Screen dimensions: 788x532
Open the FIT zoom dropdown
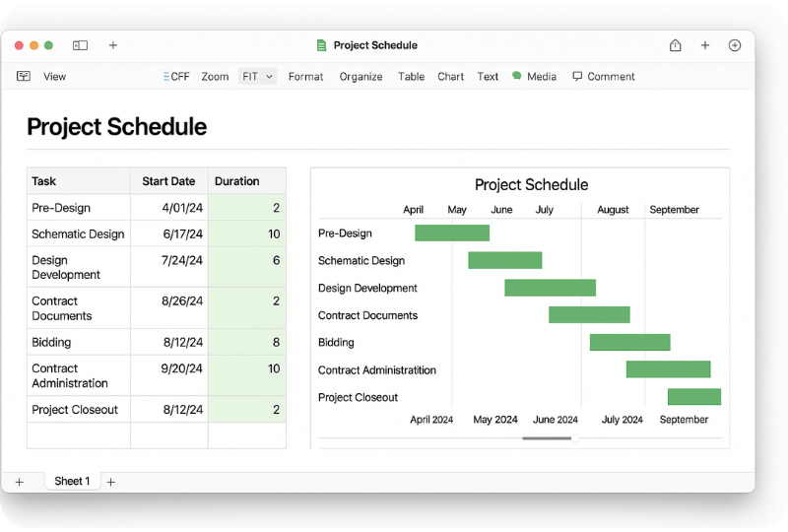257,77
